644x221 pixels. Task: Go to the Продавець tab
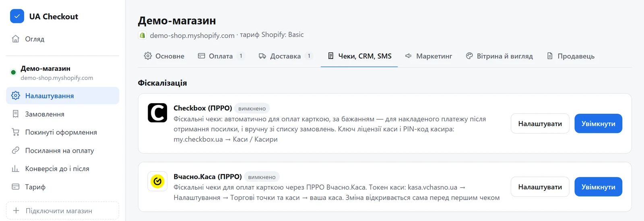(x=570, y=56)
